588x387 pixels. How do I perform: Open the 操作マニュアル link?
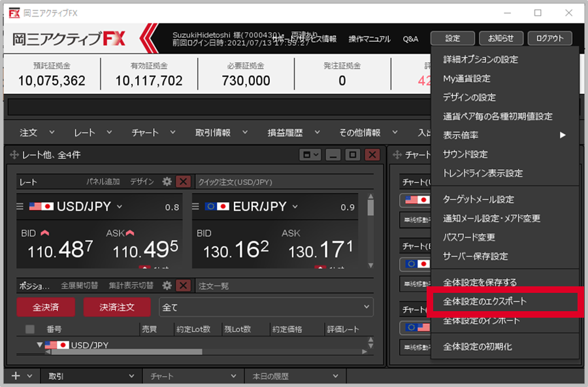pos(369,39)
